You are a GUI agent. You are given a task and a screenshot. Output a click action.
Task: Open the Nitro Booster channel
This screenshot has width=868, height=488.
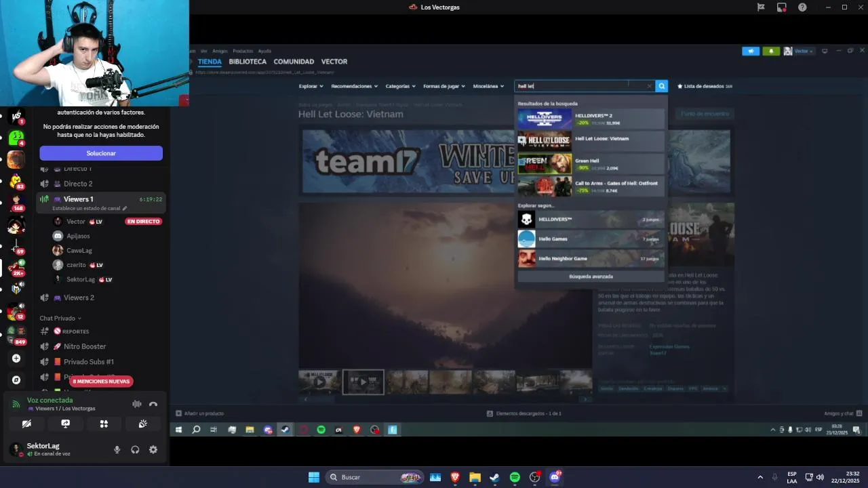(x=85, y=346)
